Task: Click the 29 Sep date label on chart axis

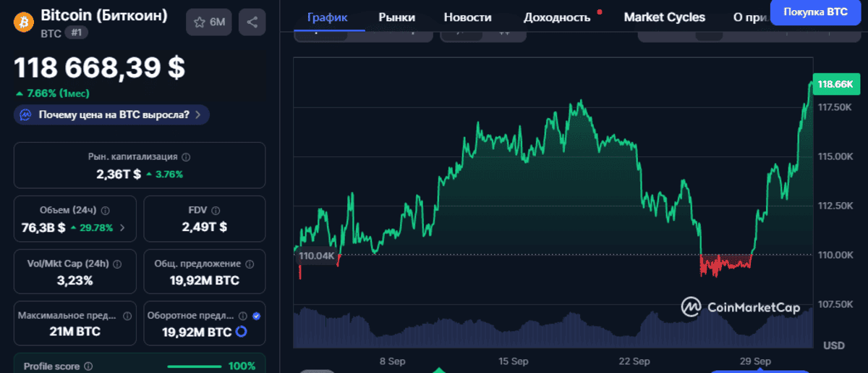Action: [755, 360]
